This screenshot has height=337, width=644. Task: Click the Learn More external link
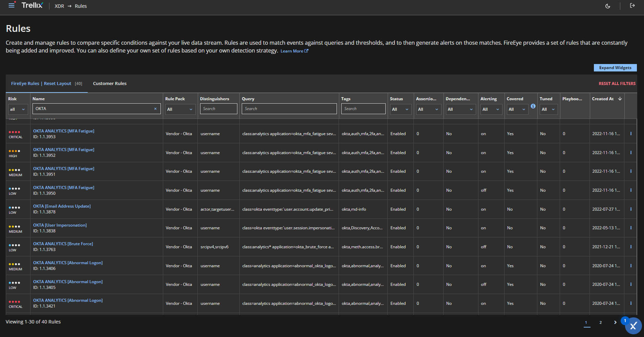pos(294,51)
